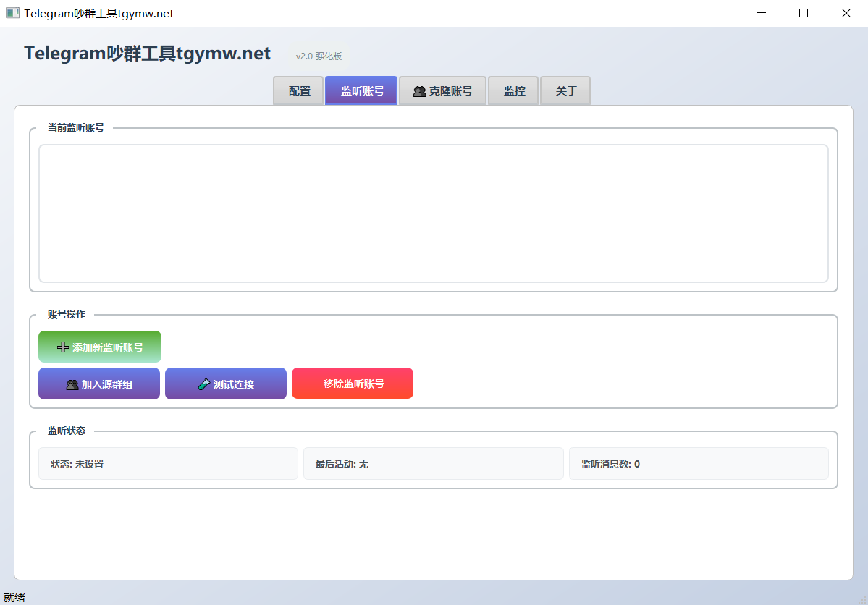868x605 pixels.
Task: Click the app icon in title bar
Action: pyautogui.click(x=12, y=13)
